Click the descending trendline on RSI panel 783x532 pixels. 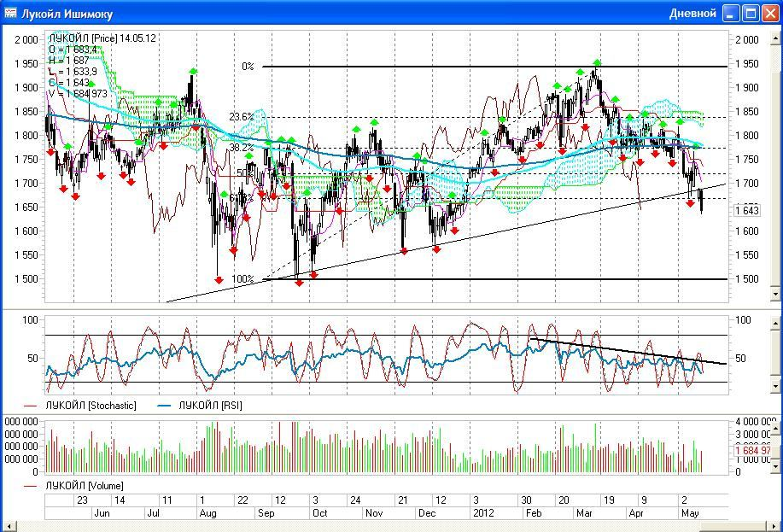(627, 351)
